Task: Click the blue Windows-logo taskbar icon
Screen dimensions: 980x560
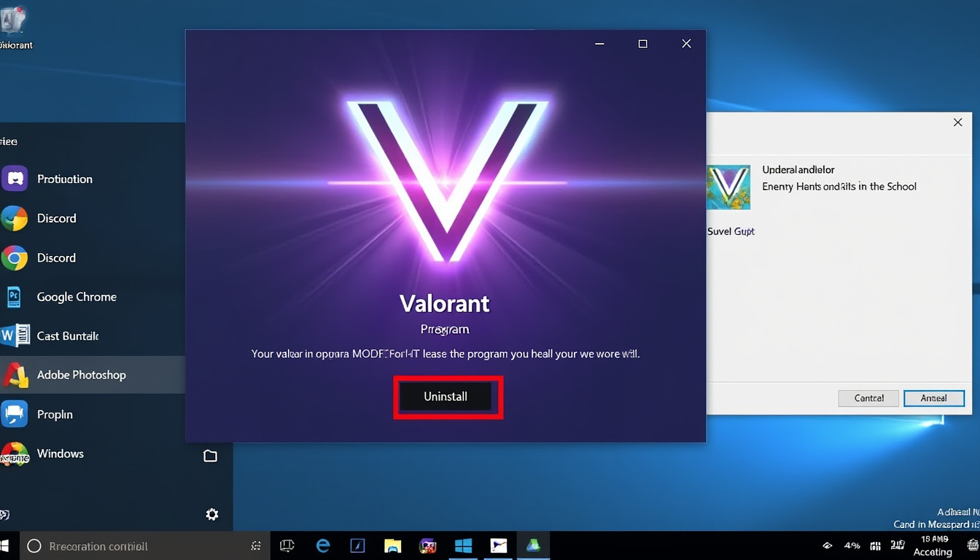Action: [463, 545]
